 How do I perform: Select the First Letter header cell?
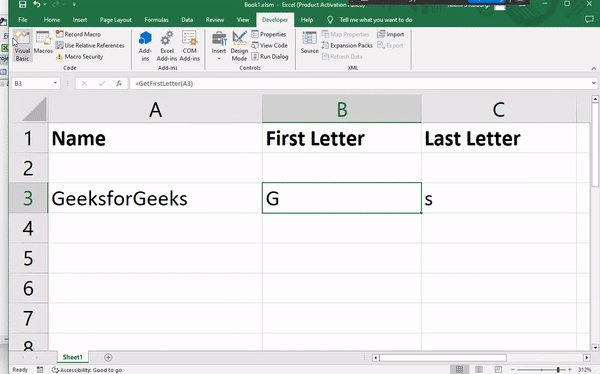[x=342, y=138]
